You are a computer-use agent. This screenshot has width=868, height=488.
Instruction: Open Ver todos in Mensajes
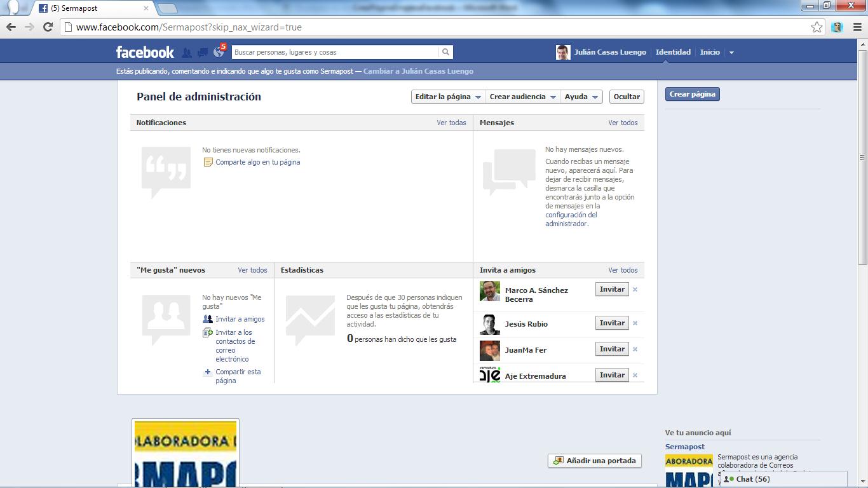[623, 123]
